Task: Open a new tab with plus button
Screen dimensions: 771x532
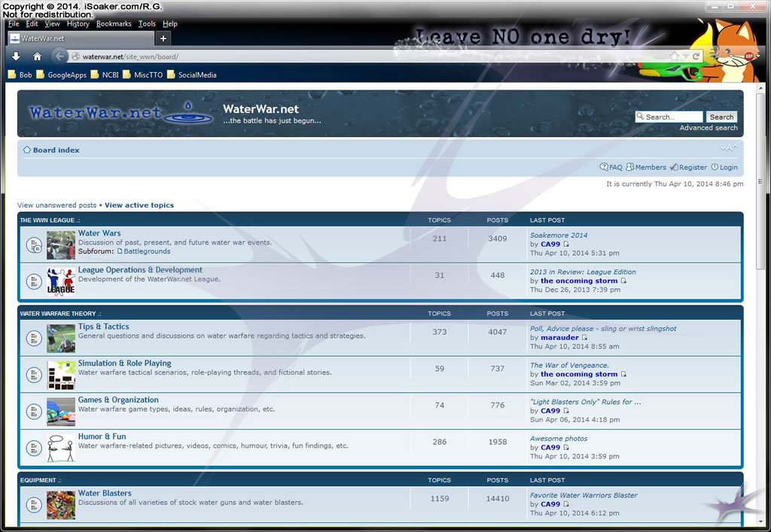Action: click(163, 38)
